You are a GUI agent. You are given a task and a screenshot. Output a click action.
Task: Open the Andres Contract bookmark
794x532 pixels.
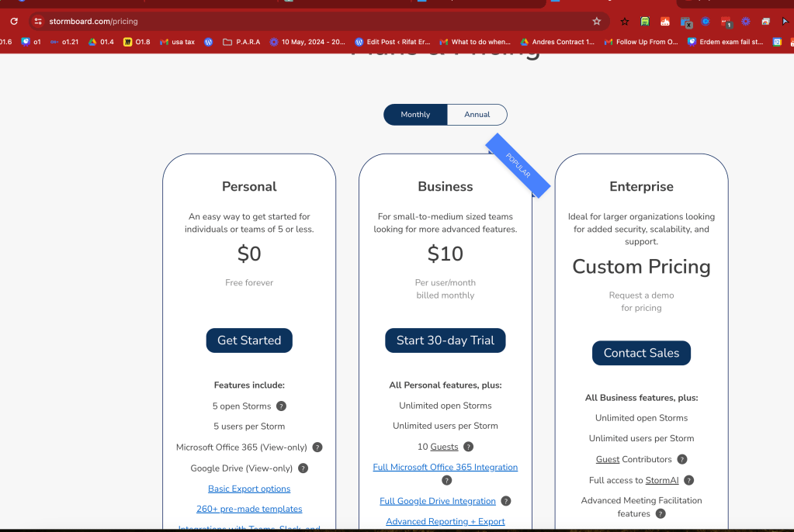click(x=557, y=42)
